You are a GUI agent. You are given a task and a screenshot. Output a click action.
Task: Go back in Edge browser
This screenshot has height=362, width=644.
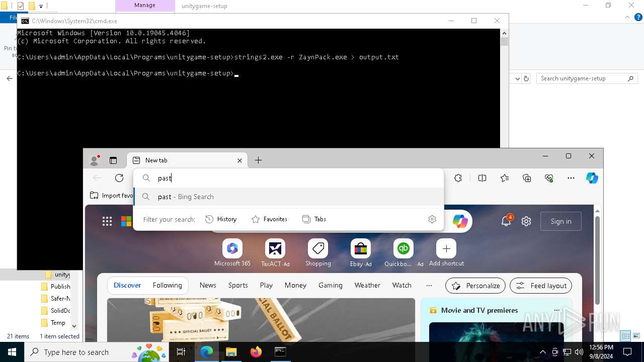point(97,178)
